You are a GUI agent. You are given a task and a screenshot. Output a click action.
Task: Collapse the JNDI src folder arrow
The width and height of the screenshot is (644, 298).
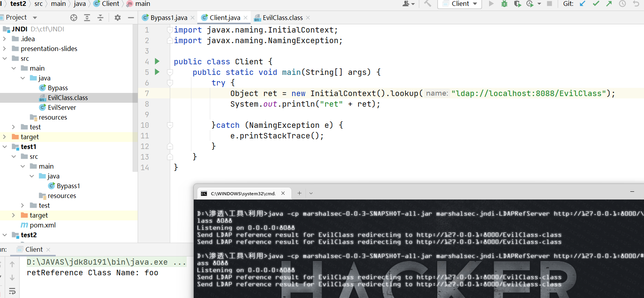(x=4, y=58)
